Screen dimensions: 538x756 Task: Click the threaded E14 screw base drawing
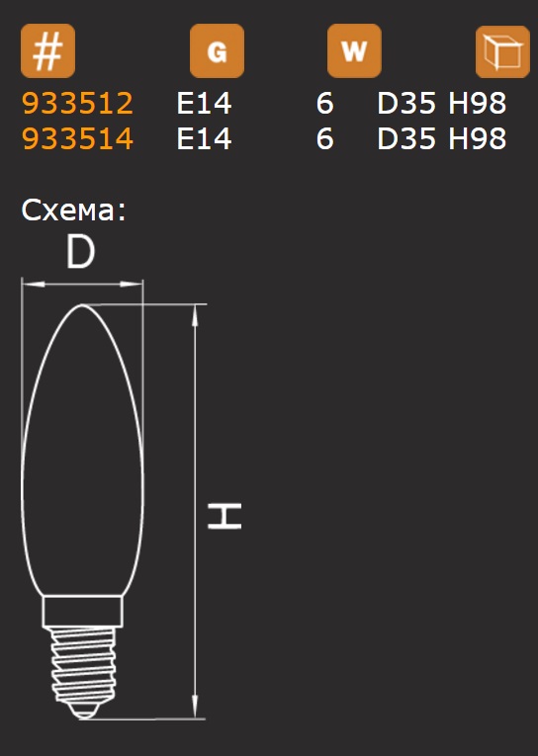point(83,672)
